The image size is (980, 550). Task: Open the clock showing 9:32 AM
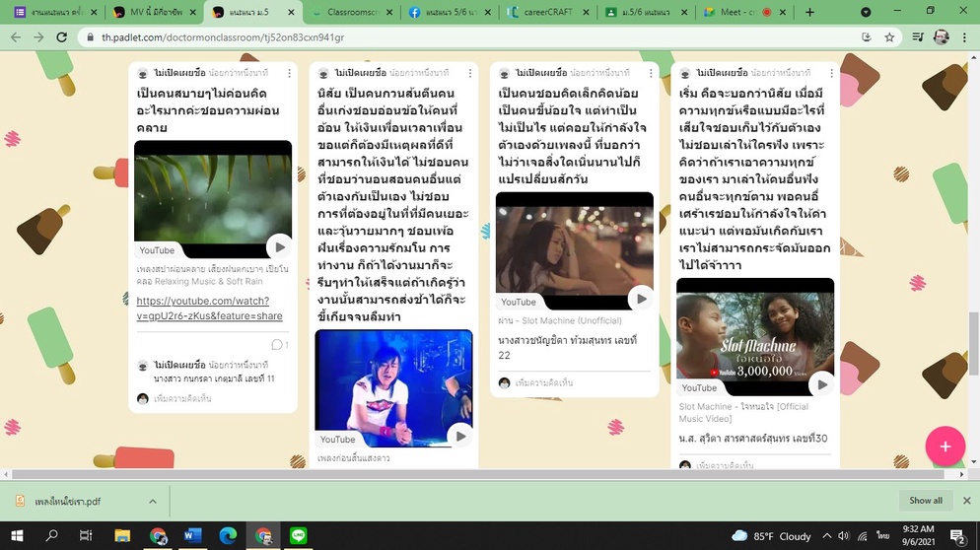coord(918,535)
